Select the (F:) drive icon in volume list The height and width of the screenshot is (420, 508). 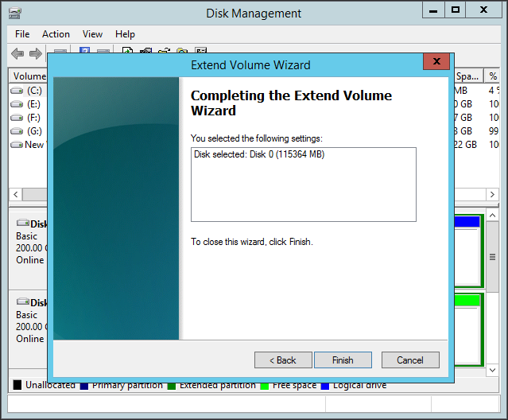pos(17,118)
